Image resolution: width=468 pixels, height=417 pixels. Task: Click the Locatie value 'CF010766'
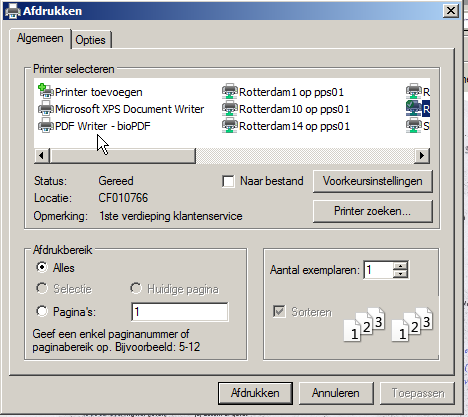[123, 198]
